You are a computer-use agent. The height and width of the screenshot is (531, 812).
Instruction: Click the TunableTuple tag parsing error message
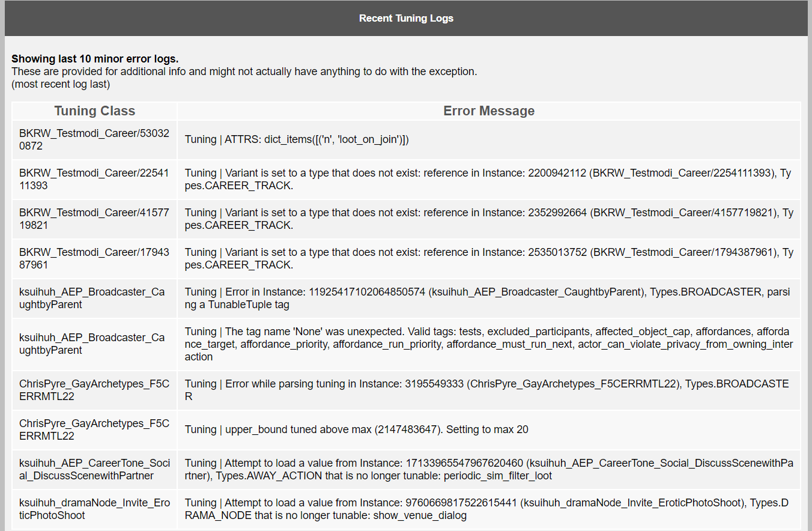tap(489, 299)
